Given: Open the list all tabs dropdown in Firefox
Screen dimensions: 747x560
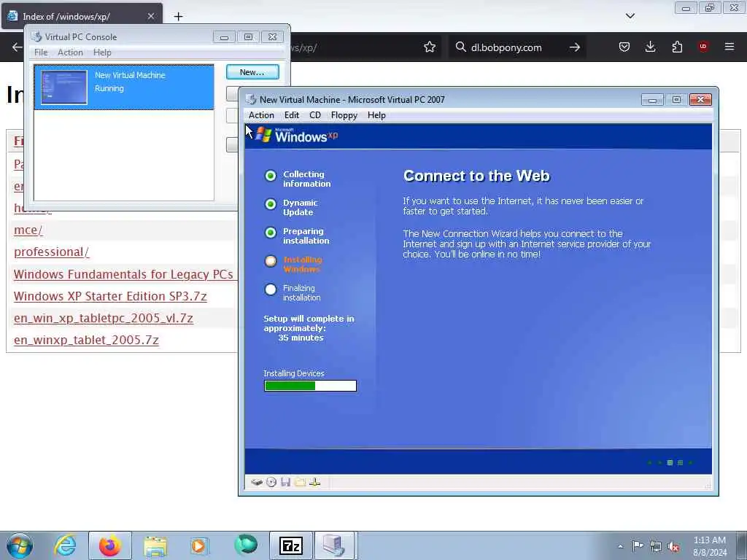Looking at the screenshot, I should click(x=630, y=16).
